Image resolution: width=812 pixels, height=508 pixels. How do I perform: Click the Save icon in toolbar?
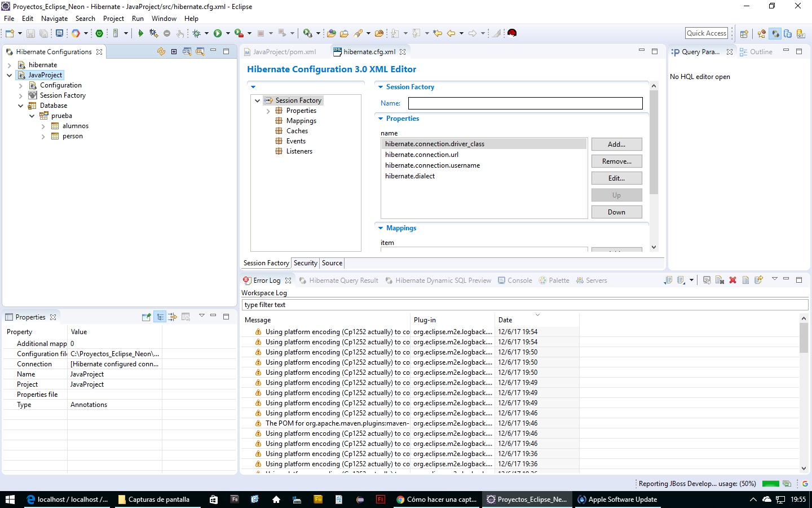pos(31,33)
